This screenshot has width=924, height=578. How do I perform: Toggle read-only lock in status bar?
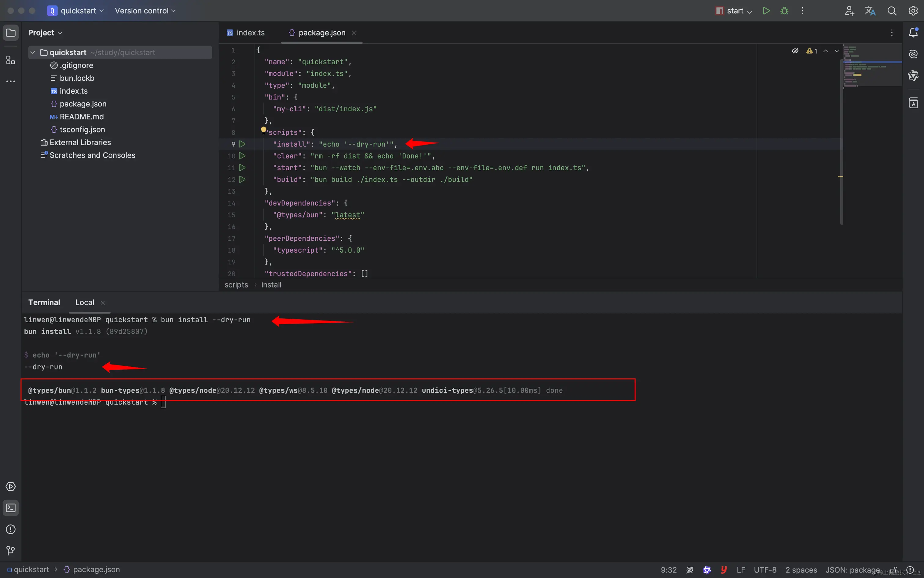(x=894, y=569)
